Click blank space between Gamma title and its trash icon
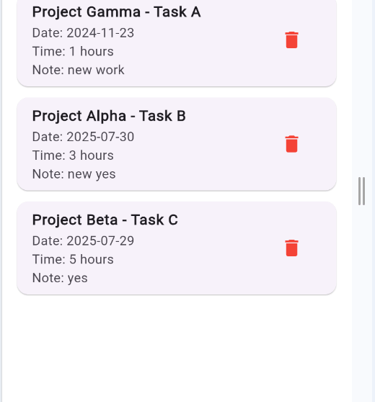 click(x=242, y=12)
